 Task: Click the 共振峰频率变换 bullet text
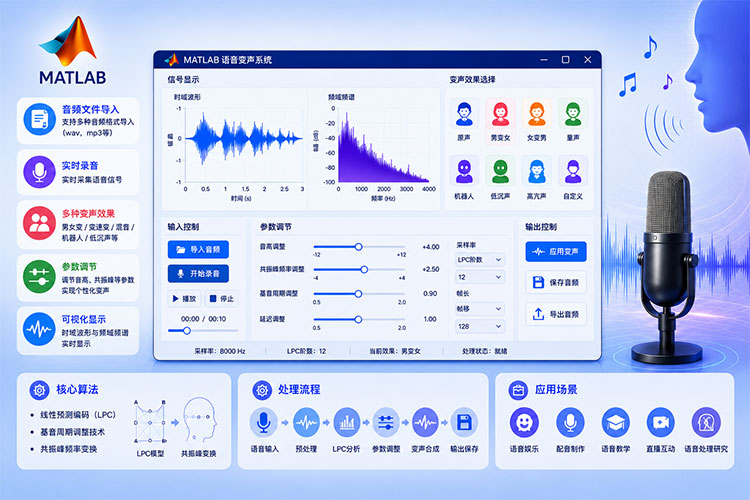tap(68, 449)
